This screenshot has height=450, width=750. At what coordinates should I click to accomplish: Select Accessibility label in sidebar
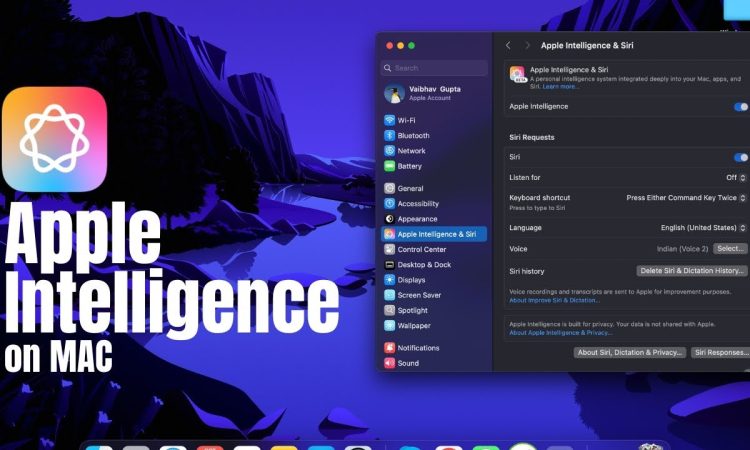[x=418, y=204]
